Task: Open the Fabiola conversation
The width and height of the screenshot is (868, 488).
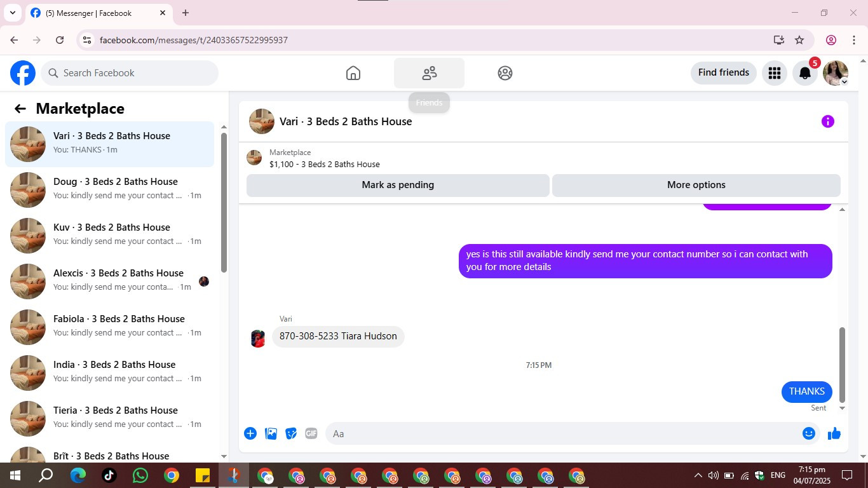Action: pos(109,327)
